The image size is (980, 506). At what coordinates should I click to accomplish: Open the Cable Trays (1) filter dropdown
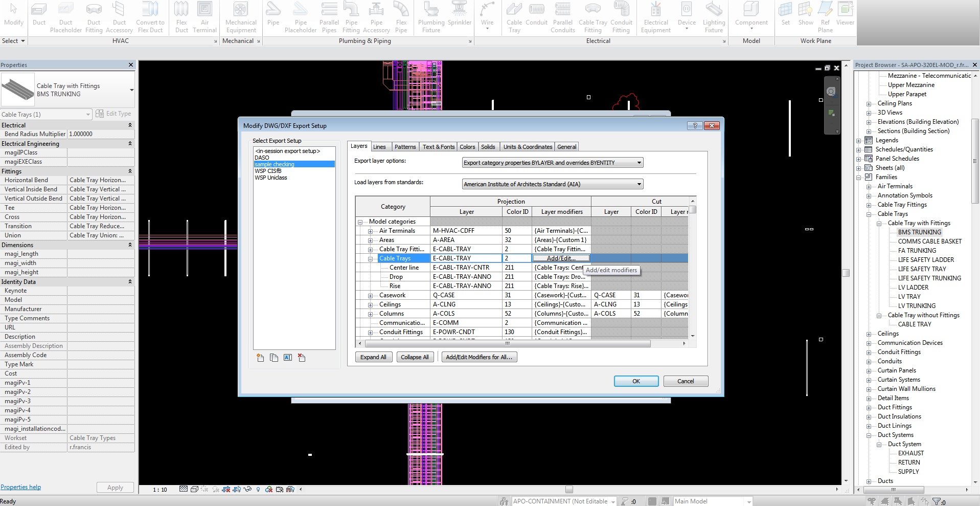point(46,114)
